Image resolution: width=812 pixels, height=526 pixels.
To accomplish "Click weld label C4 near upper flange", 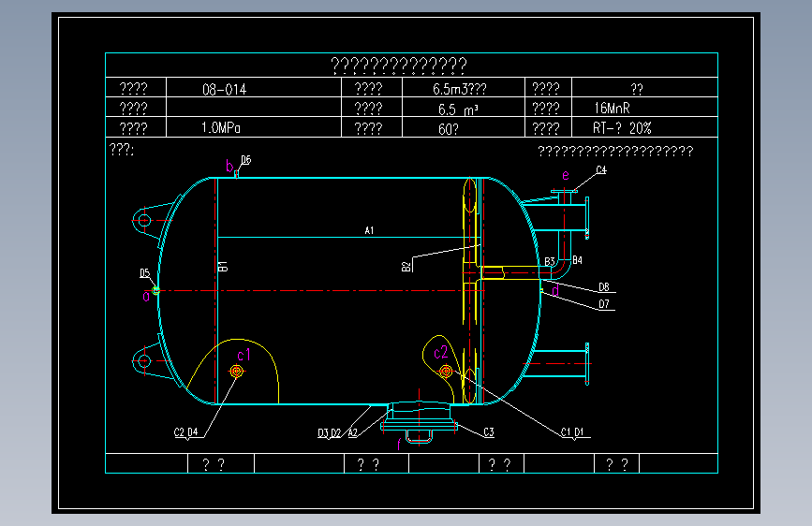I will click(601, 169).
